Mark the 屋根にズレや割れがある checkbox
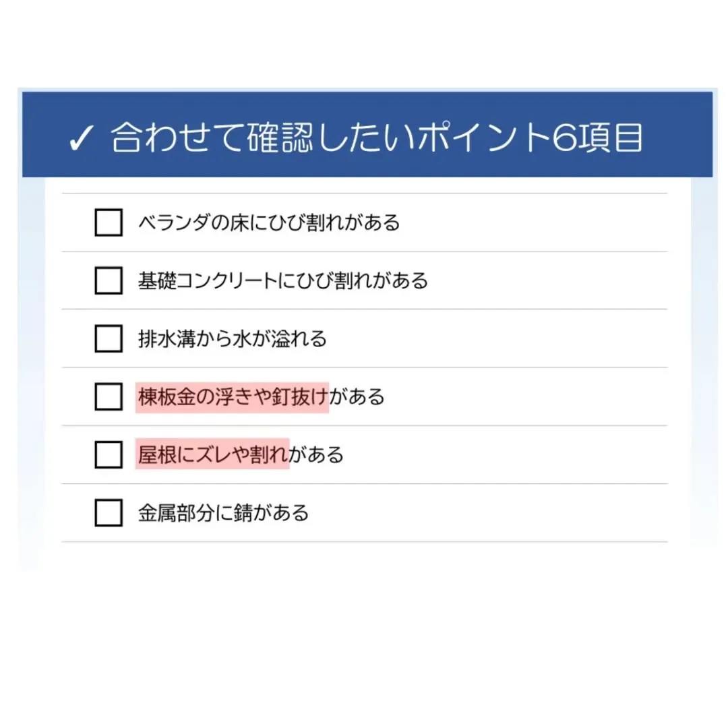This screenshot has width=728, height=728. (109, 455)
